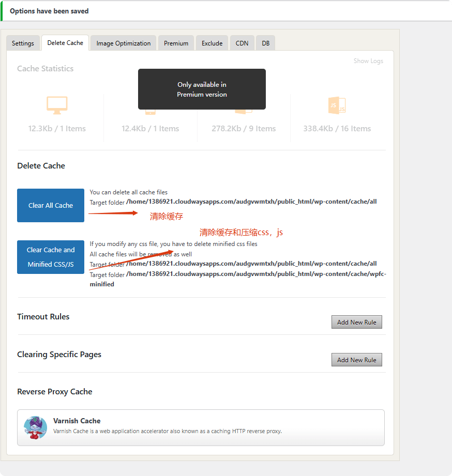This screenshot has width=452, height=476.
Task: Click the 338.4Kb / 16 Items statistic
Action: (337, 129)
